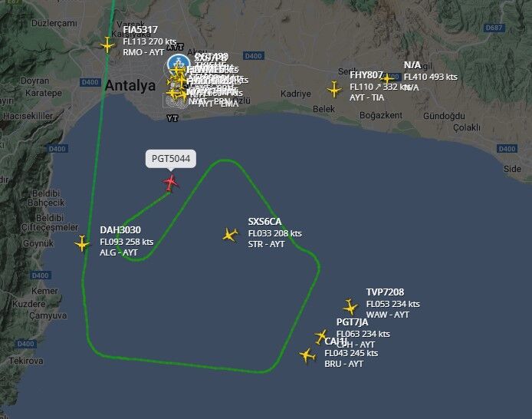Select the FIA5317 callsign label
The height and width of the screenshot is (419, 532).
[x=140, y=30]
